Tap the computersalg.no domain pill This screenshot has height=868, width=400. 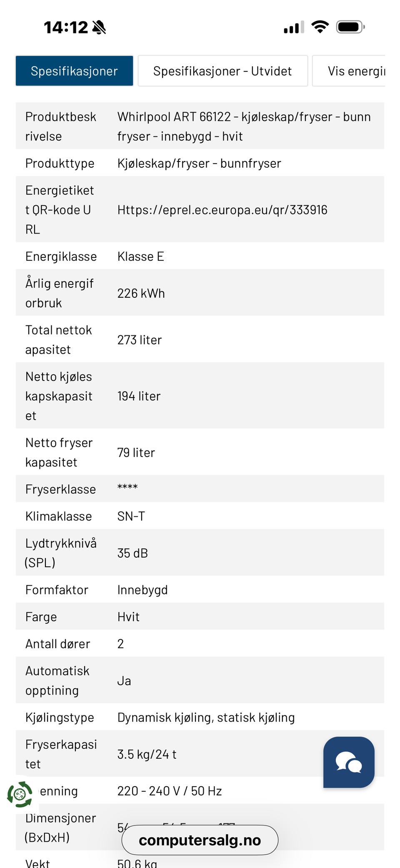200,840
